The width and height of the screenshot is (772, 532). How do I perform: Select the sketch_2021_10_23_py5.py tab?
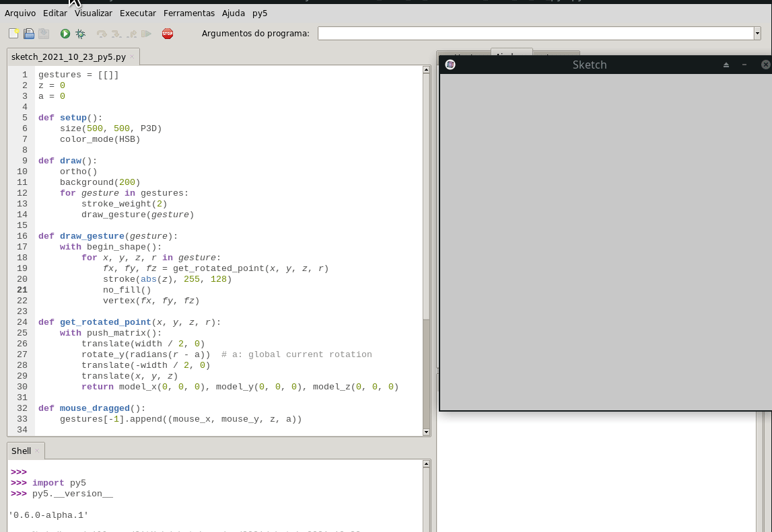(68, 57)
